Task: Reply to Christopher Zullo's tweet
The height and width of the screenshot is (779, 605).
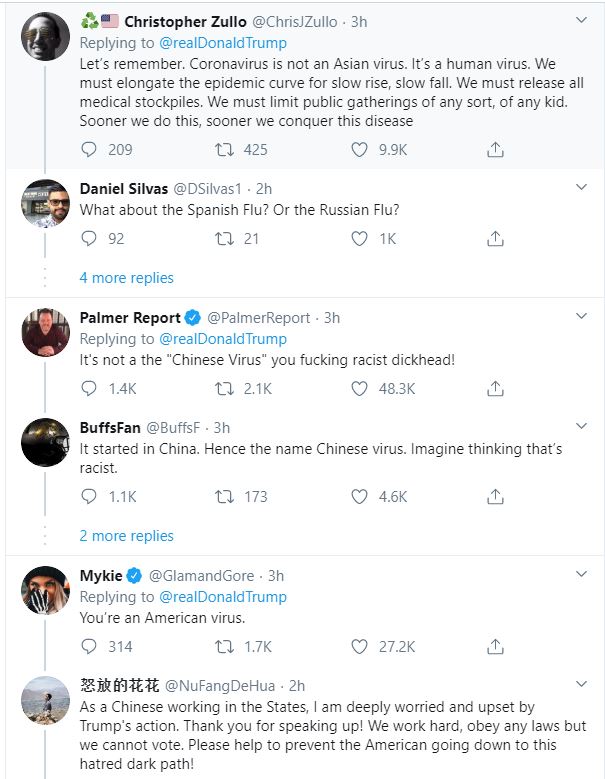Action: pyautogui.click(x=89, y=150)
